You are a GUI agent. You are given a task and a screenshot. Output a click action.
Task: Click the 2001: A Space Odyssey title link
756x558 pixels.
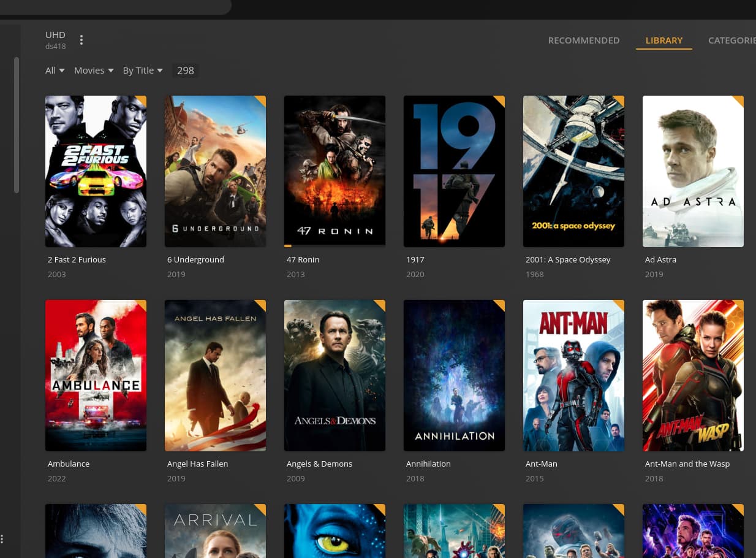[568, 259]
